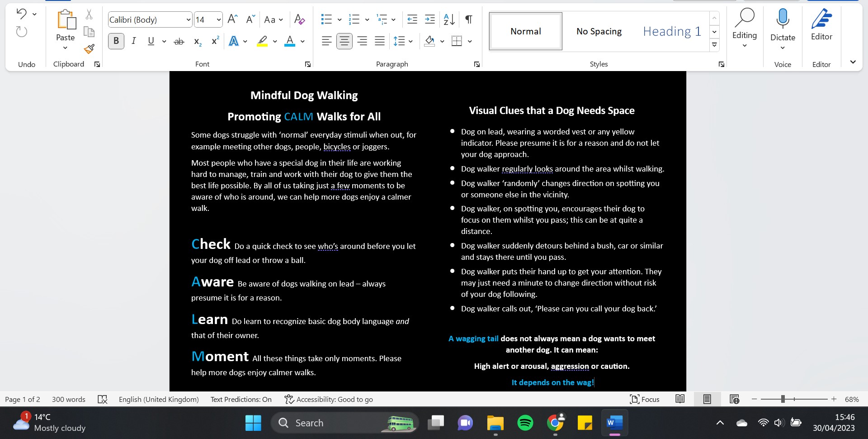Open Spotify from taskbar
This screenshot has height=439, width=868.
pos(525,423)
